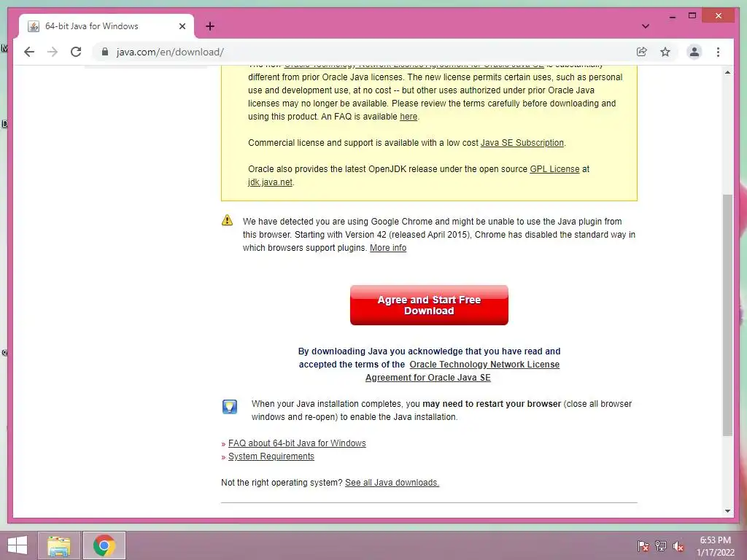The width and height of the screenshot is (747, 560).
Task: Bookmark this page with the star icon
Action: (x=665, y=52)
